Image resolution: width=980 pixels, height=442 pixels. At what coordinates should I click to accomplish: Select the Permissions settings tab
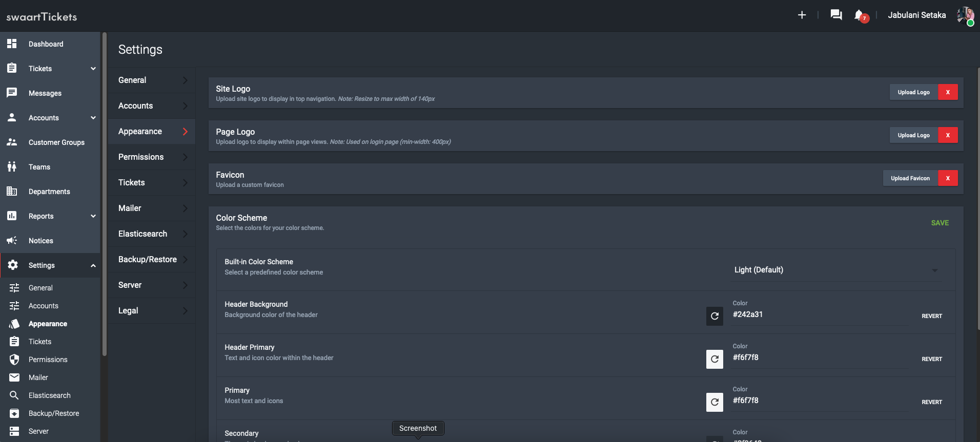152,157
